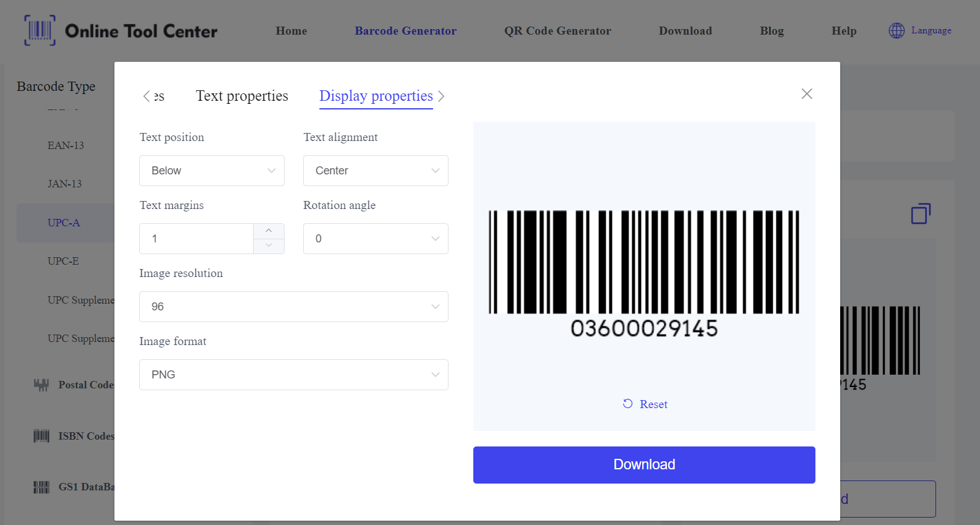Open the Text position dropdown
Image resolution: width=980 pixels, height=525 pixels.
[x=212, y=171]
